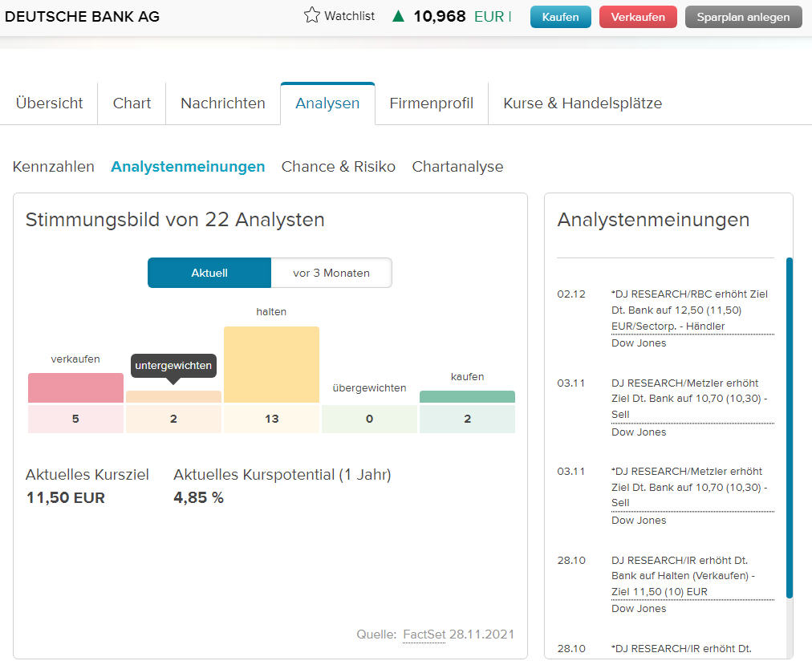Open first 03.11 Metzler article without asterisk

(692, 399)
